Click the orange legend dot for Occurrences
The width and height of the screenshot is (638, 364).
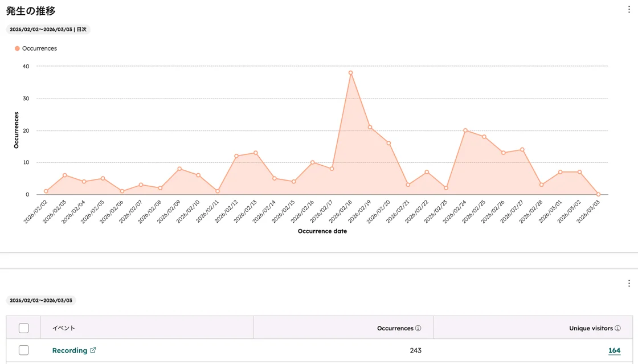click(17, 48)
